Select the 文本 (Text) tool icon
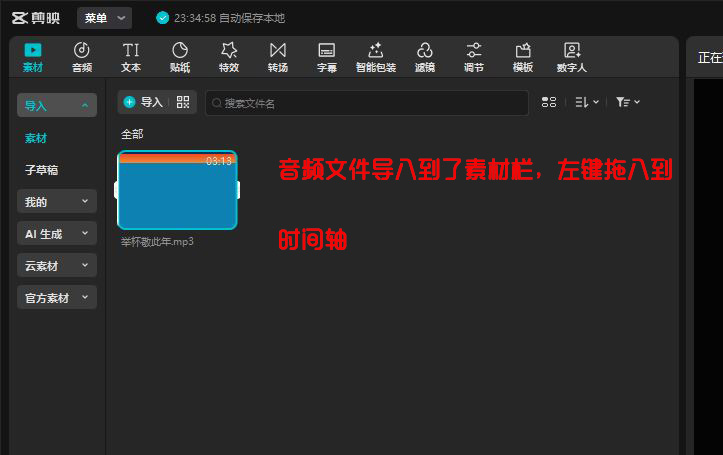 [x=131, y=56]
